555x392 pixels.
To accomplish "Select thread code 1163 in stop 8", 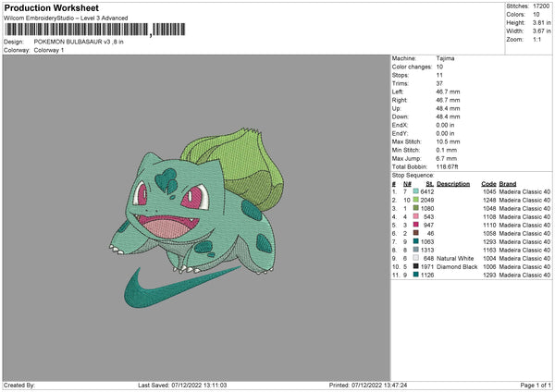I will click(x=489, y=251).
